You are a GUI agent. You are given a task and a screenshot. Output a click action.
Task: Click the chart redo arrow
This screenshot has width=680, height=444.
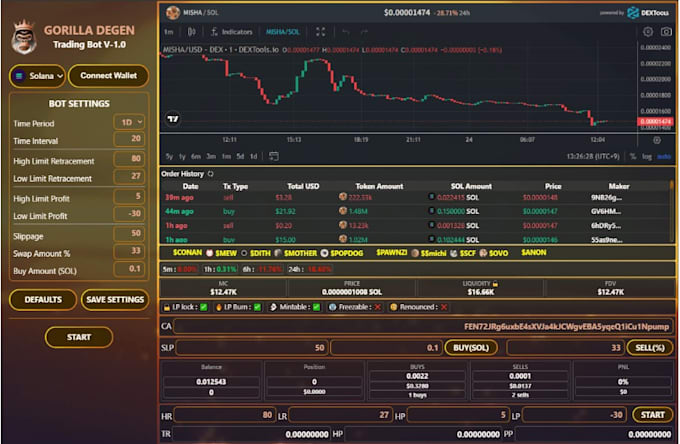364,32
